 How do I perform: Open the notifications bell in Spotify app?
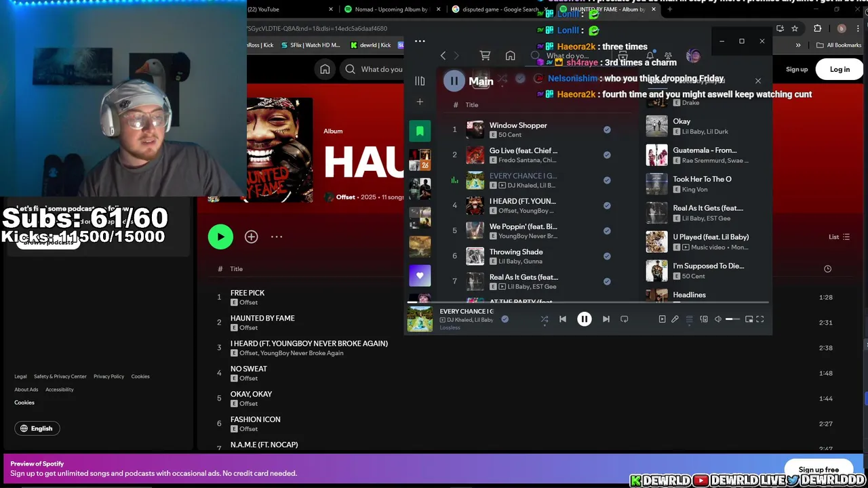650,56
